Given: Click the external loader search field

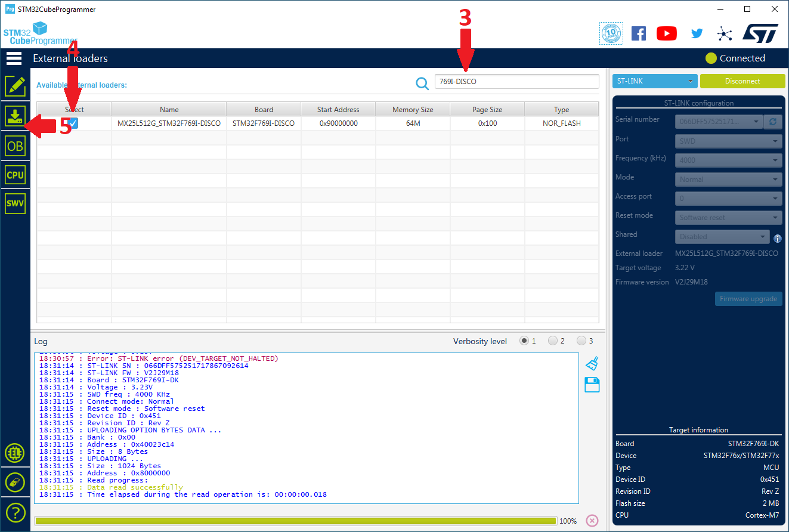Looking at the screenshot, I should (x=516, y=82).
